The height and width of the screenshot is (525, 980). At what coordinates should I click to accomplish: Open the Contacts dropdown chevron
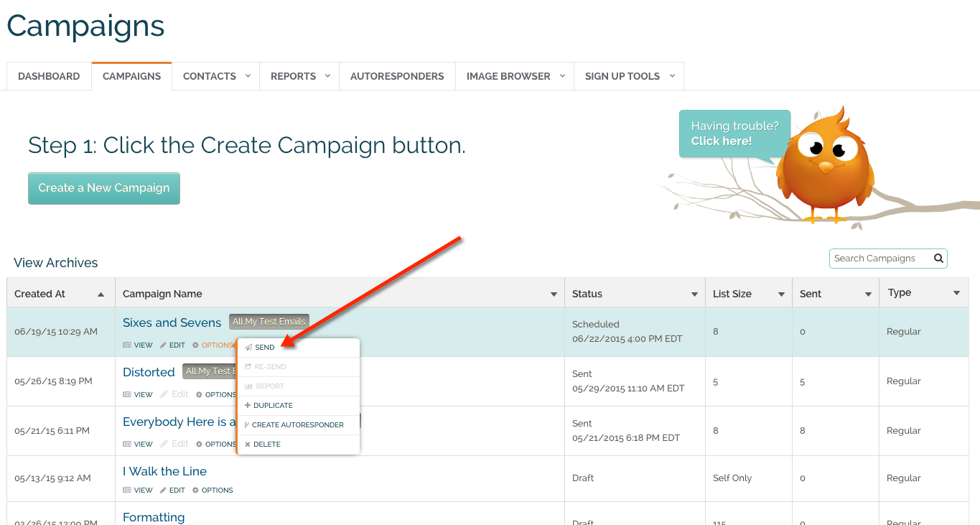[247, 75]
